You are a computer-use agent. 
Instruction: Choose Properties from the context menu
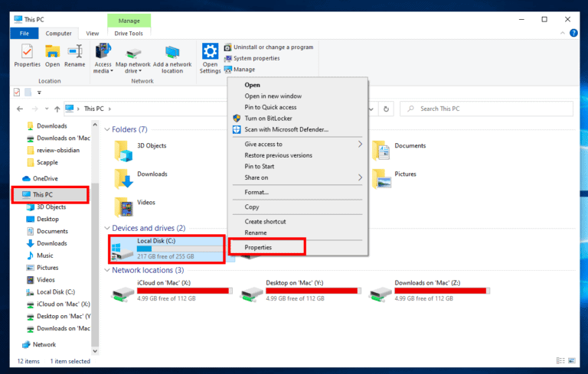click(258, 247)
